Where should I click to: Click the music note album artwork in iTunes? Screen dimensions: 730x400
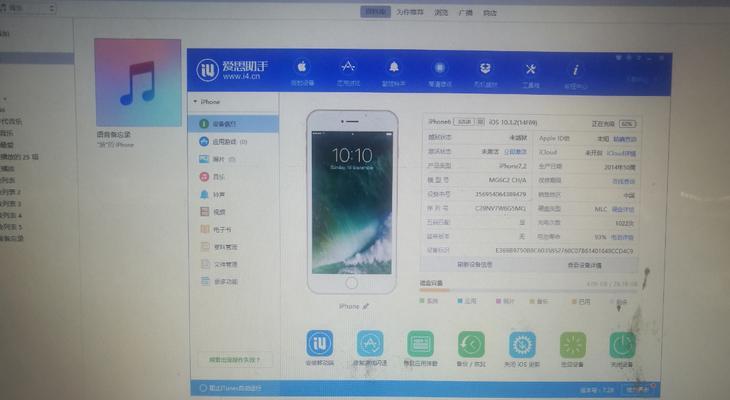[138, 82]
